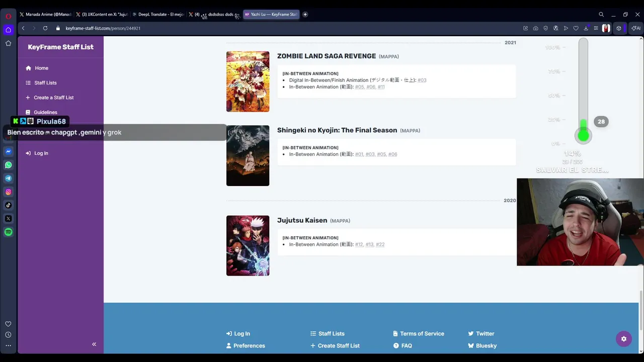This screenshot has width=644, height=362.
Task: Reload the page with the refresh icon
Action: [x=45, y=28]
